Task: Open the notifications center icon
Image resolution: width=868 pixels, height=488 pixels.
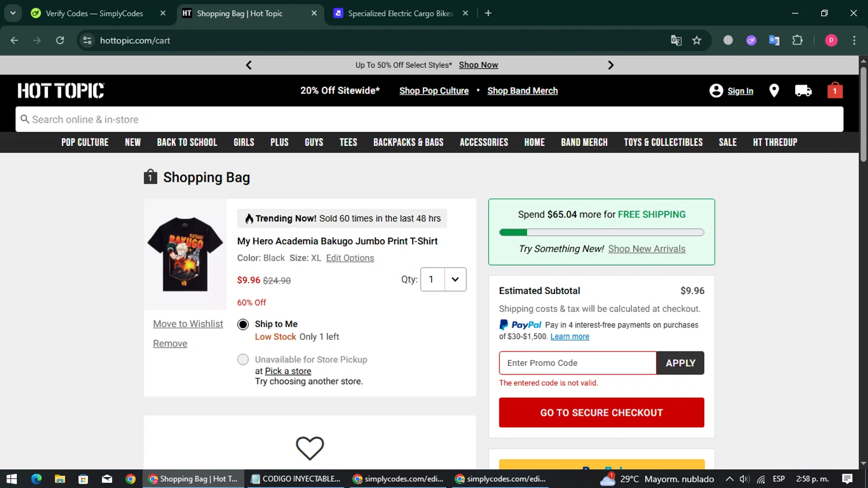Action: click(847, 479)
